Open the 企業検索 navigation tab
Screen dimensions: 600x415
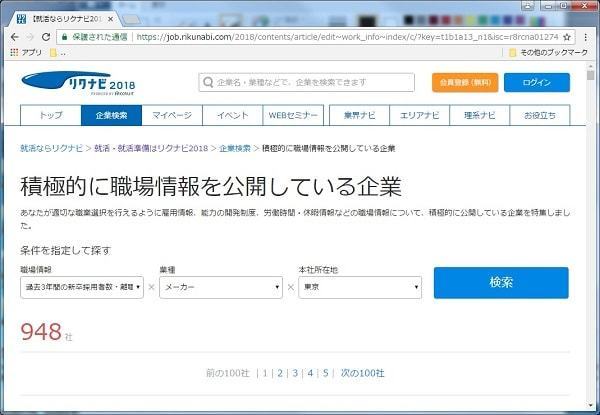click(x=111, y=115)
